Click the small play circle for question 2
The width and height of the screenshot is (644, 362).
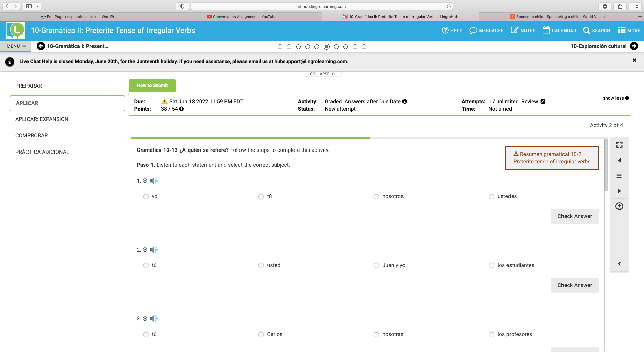point(145,250)
